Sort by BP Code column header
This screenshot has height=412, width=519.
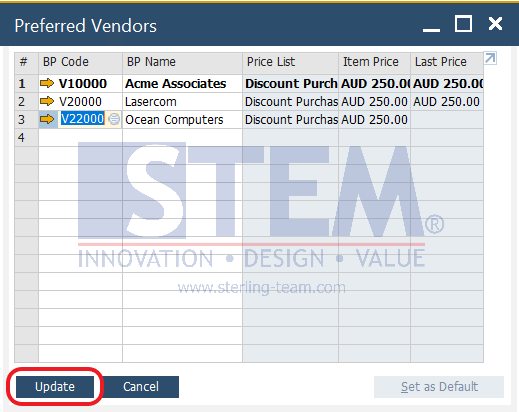80,62
